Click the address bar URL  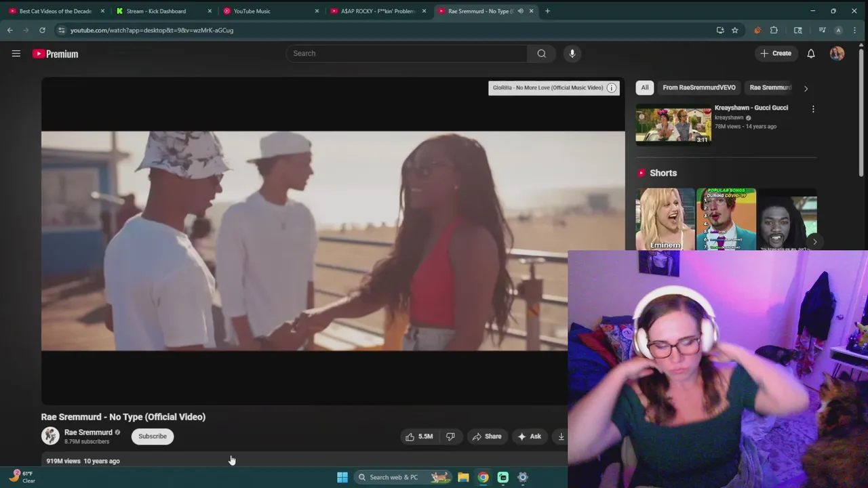click(x=152, y=30)
